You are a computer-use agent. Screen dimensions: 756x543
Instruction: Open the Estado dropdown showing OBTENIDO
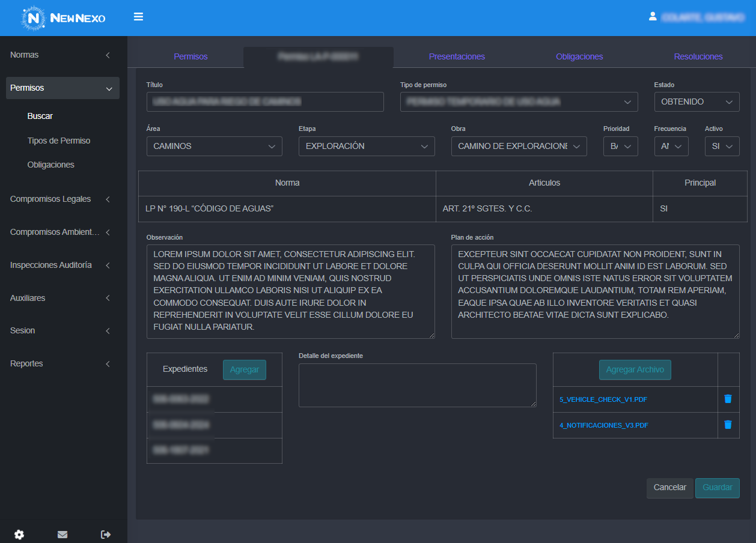click(x=697, y=102)
